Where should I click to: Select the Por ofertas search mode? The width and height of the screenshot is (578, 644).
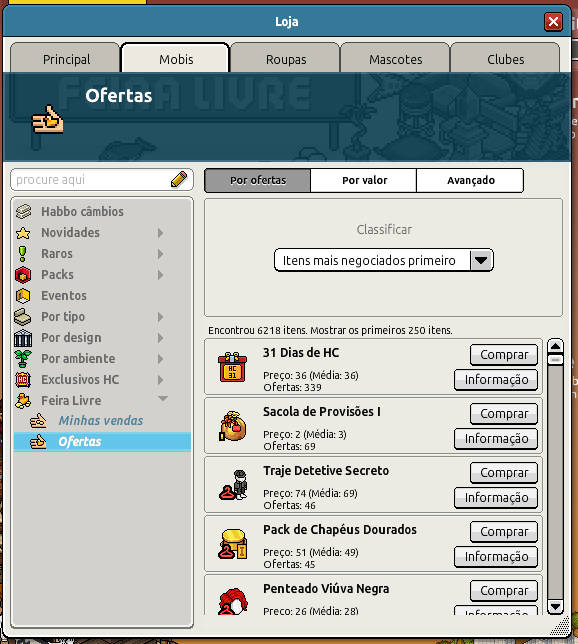click(x=258, y=180)
